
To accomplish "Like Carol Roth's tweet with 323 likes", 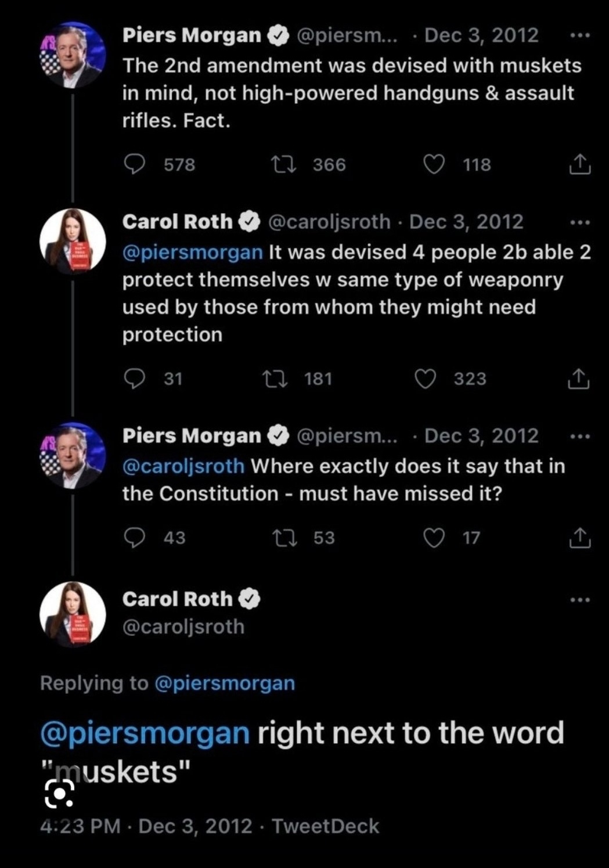I will [425, 379].
